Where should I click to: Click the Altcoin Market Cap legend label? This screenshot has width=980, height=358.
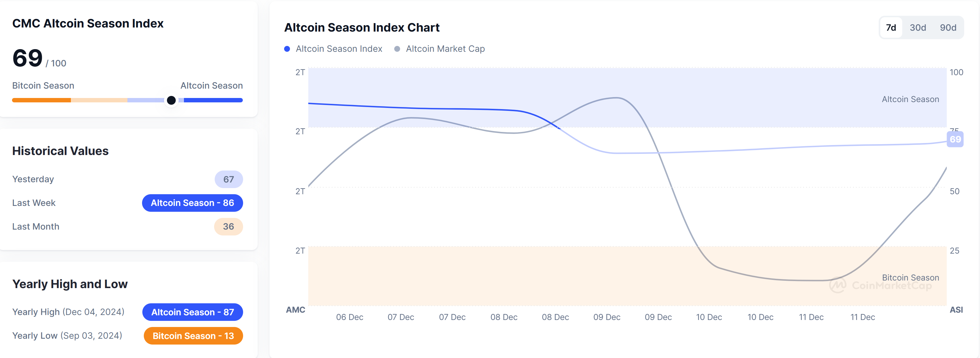(x=445, y=49)
